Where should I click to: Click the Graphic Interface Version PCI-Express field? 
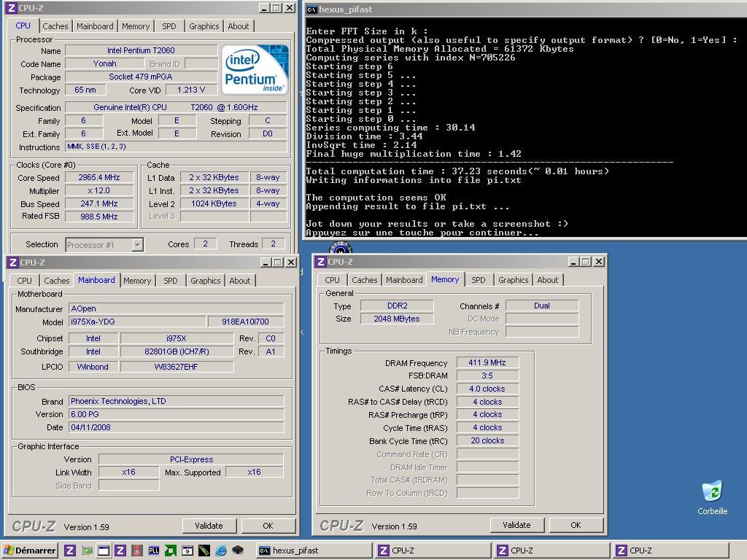191,459
